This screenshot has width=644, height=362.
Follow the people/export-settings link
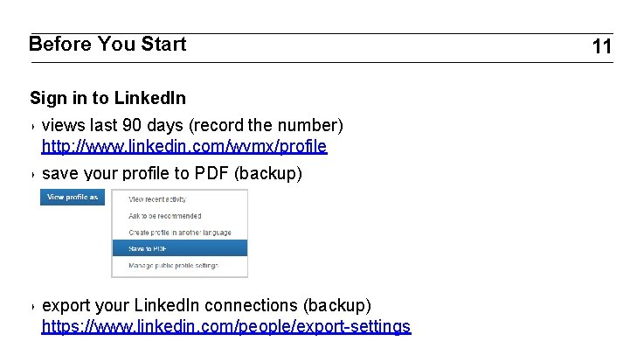[x=226, y=327]
